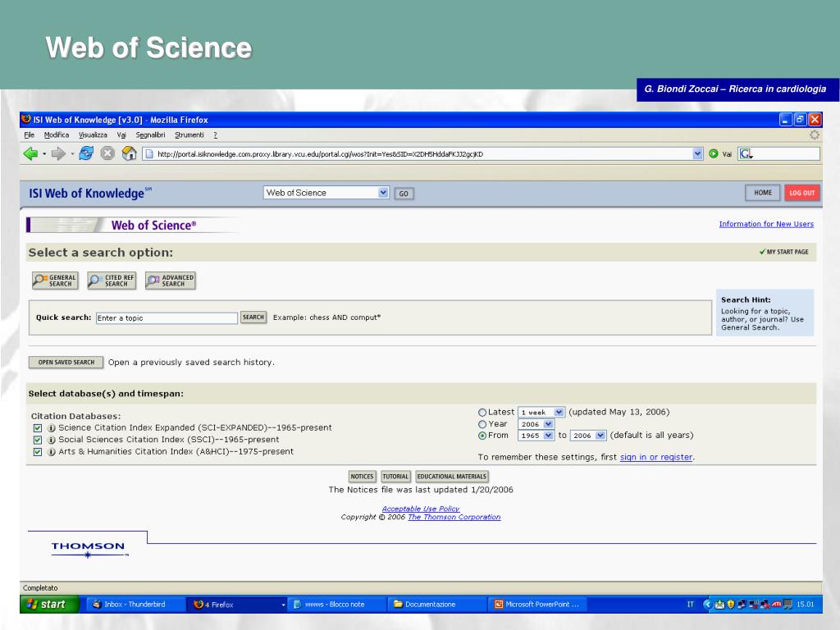Click the Firefox throbber activity icon
Viewport: 840px width, 630px height.
tap(814, 135)
